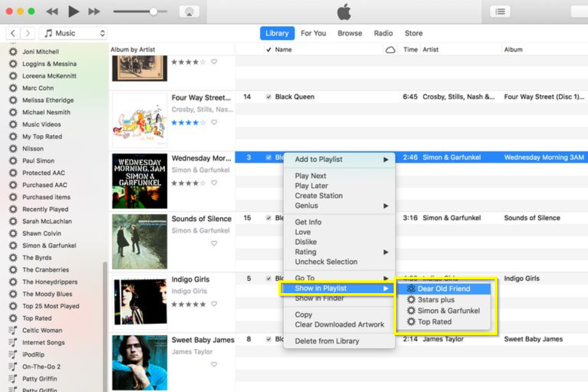Toggle checkbox on Indigo Girls track 5

[269, 279]
